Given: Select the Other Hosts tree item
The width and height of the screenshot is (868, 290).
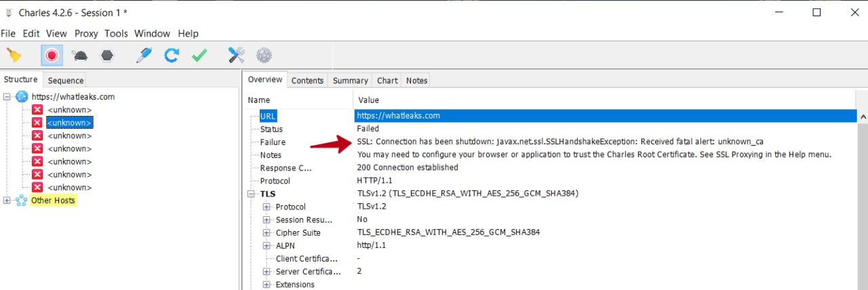Looking at the screenshot, I should (53, 201).
